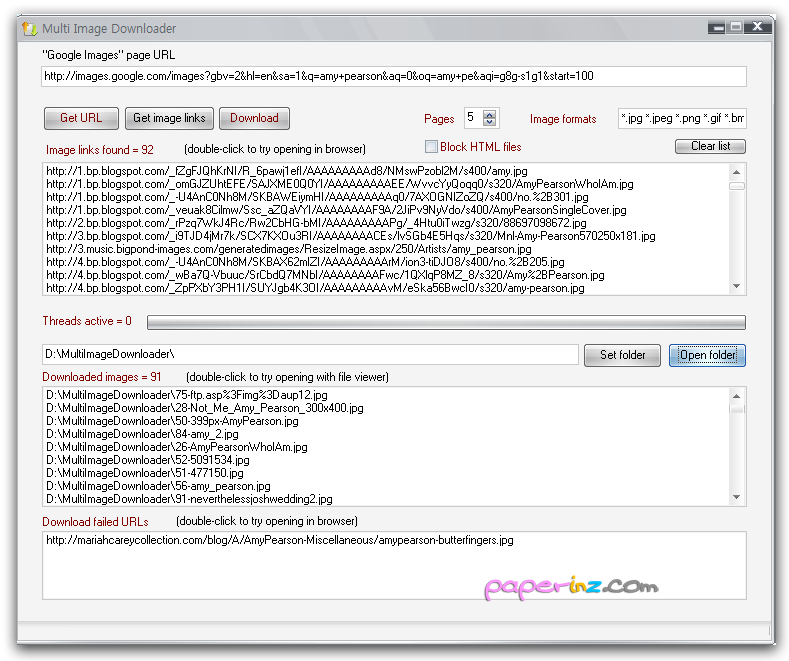Enable Block HTML files checkbox
Screen dimensions: 789x661
[431, 147]
